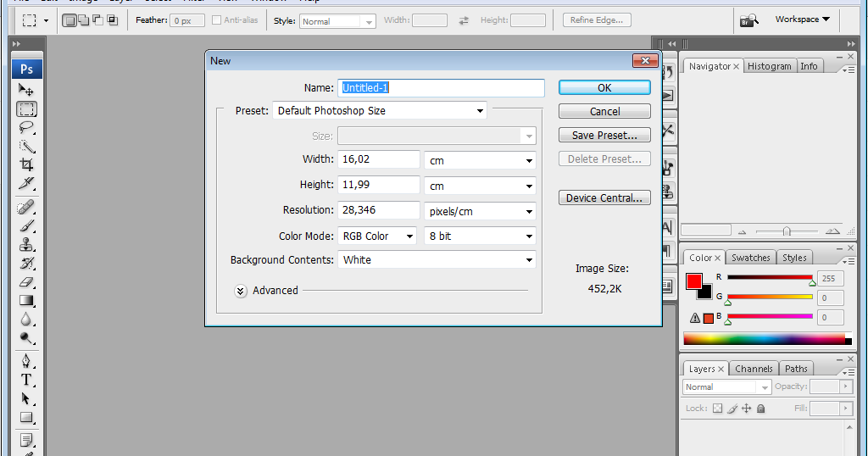The image size is (868, 456).
Task: Click the foreground red color swatch
Action: [693, 281]
